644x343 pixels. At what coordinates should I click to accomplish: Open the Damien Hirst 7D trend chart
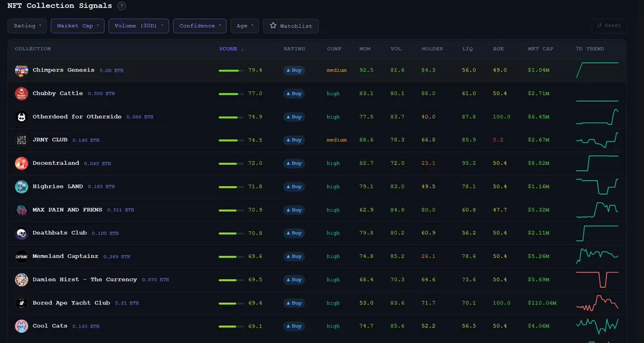point(597,280)
